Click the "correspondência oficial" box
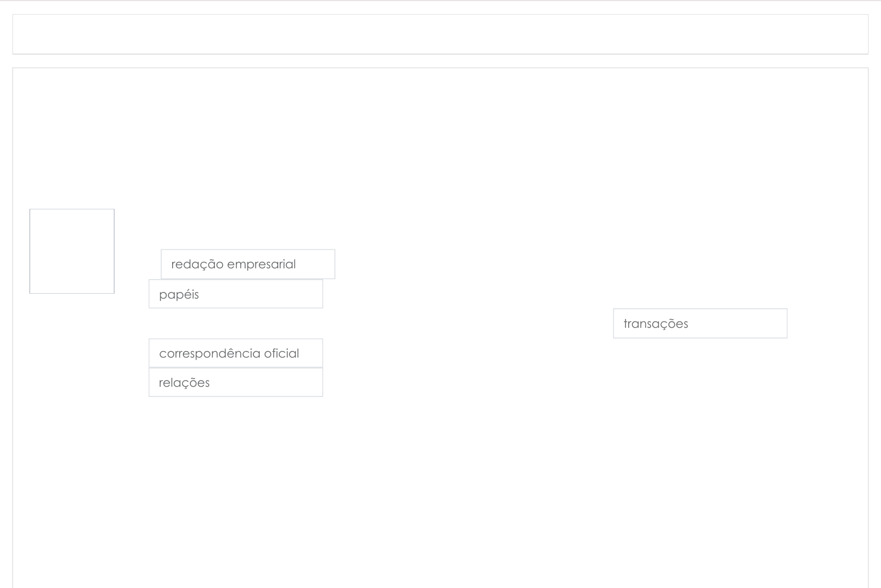The height and width of the screenshot is (588, 881). click(x=235, y=353)
